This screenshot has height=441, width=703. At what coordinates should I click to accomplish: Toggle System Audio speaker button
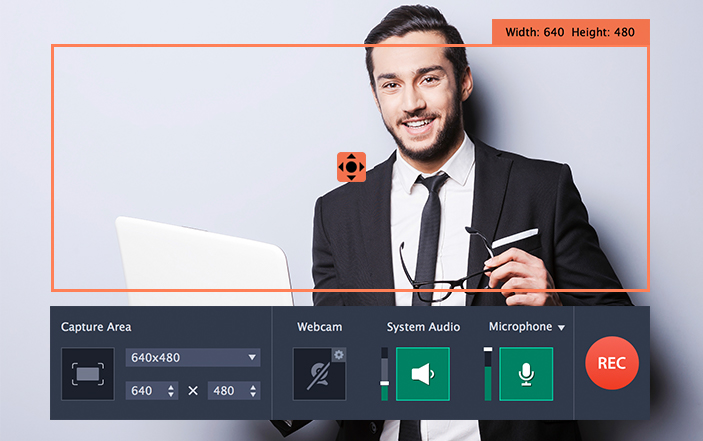click(x=423, y=374)
